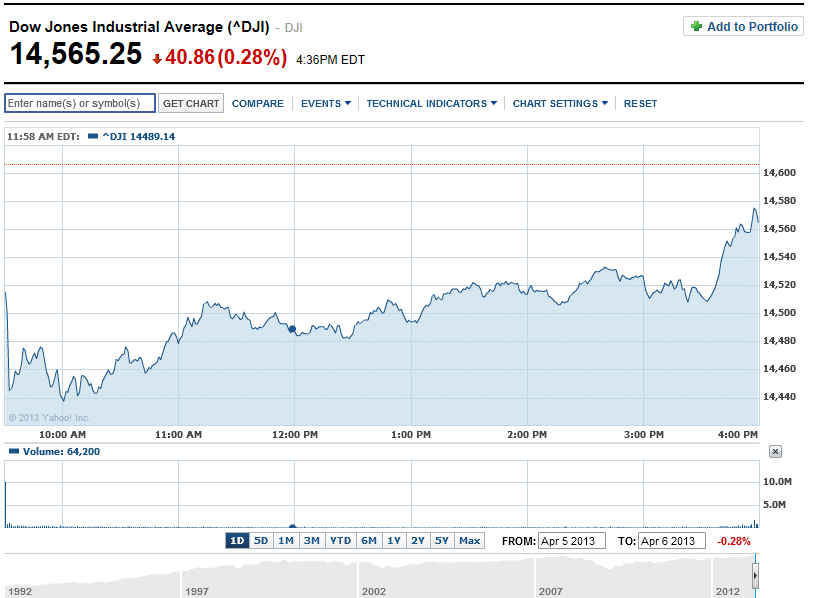
Task: Click the blue data point marker on chart
Action: [x=292, y=328]
